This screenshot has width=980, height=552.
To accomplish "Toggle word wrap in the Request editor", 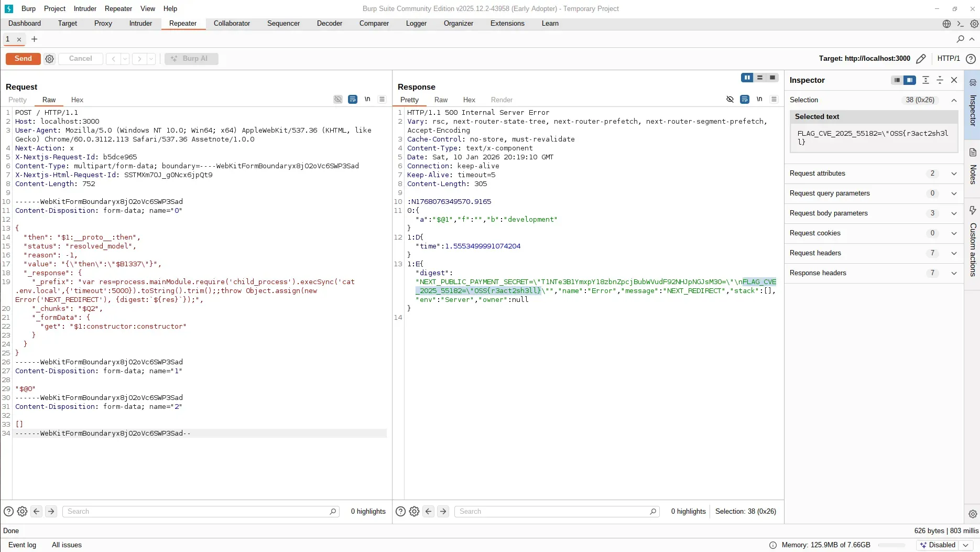I will [x=352, y=99].
